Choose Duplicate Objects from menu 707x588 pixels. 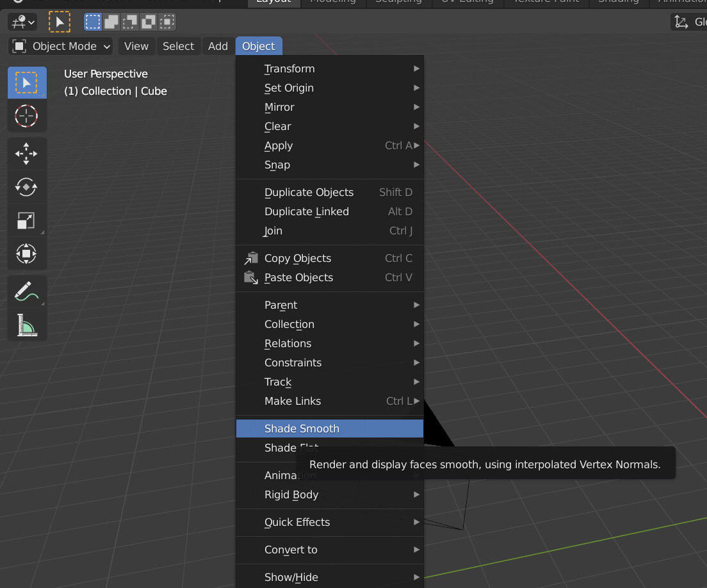pyautogui.click(x=330, y=192)
